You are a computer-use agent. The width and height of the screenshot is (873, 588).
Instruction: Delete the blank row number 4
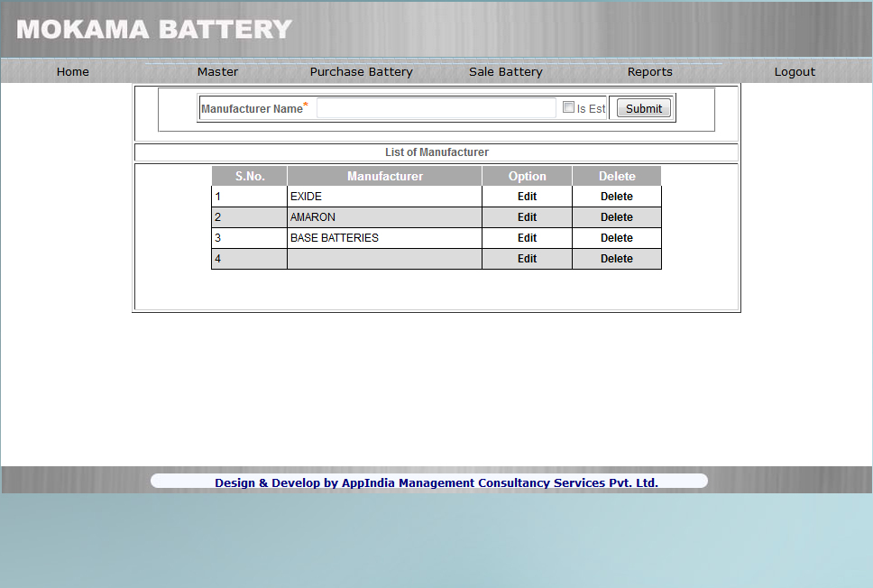tap(616, 258)
